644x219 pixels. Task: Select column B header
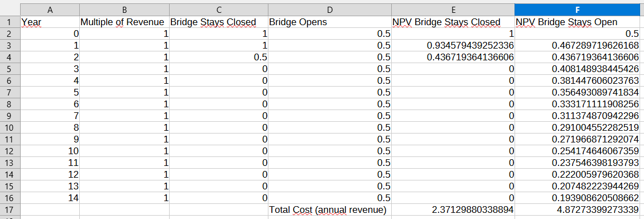[124, 9]
